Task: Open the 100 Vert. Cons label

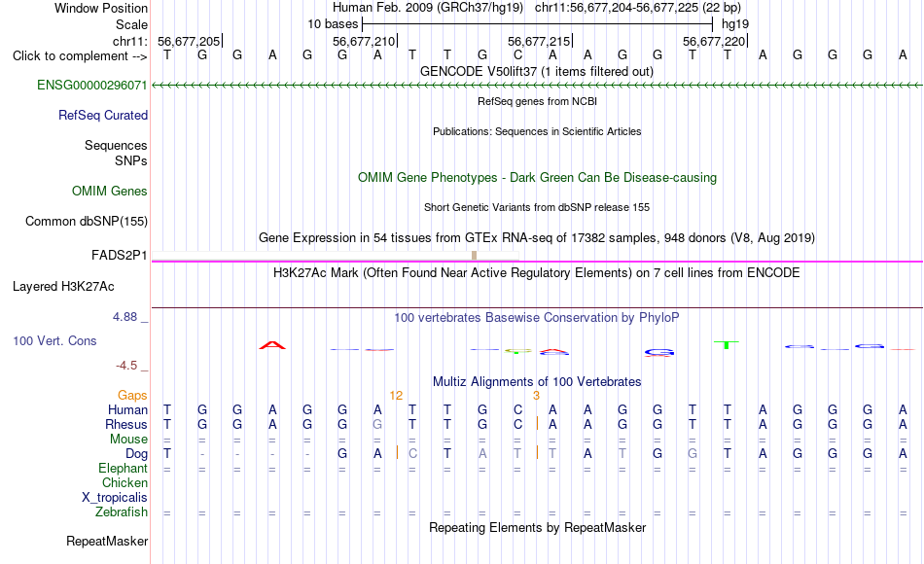Action: [x=54, y=340]
